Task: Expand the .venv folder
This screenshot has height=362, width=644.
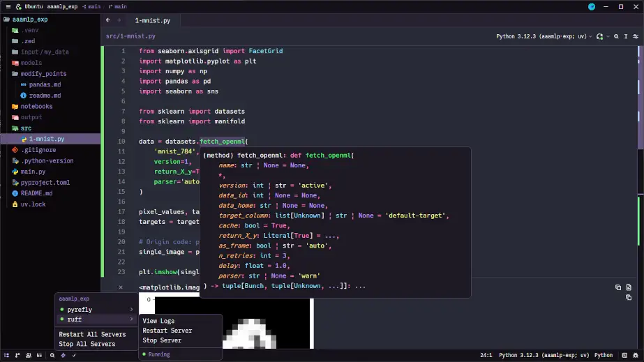Action: pyautogui.click(x=50, y=31)
